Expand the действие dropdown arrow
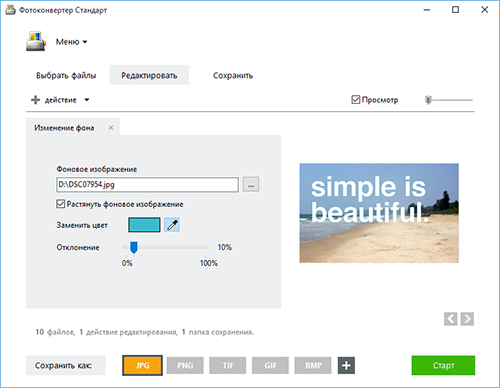The image size is (500, 388). (x=87, y=100)
